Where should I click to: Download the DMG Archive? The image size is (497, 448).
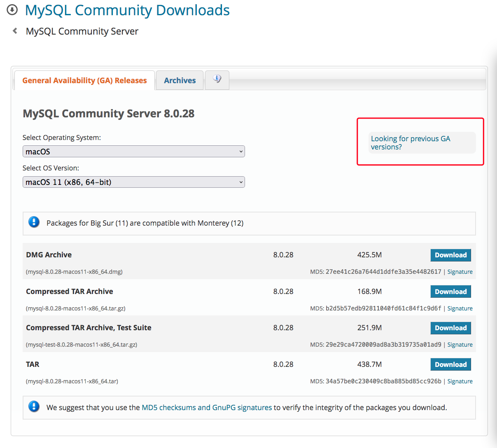coord(451,255)
